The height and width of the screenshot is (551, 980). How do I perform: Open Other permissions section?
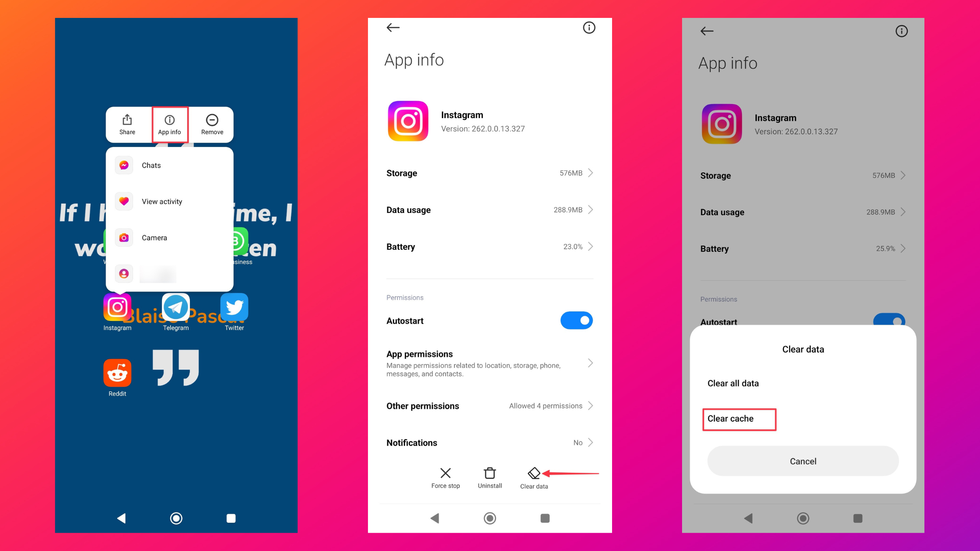point(489,405)
